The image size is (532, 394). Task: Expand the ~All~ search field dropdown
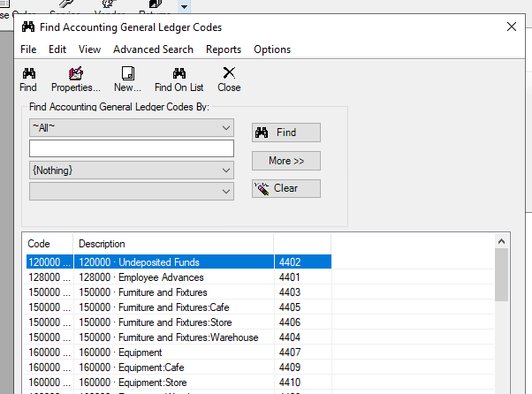tap(226, 128)
